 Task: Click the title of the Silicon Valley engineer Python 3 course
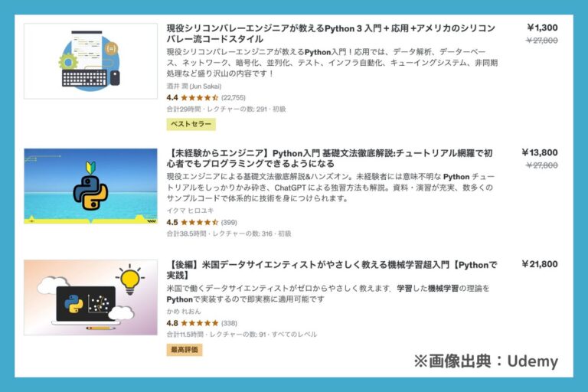[x=331, y=34]
